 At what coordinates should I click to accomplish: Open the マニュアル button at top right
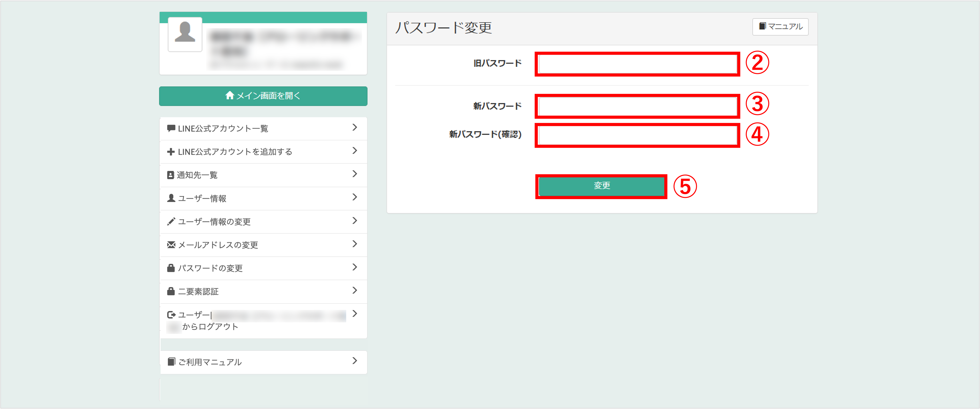pos(780,27)
